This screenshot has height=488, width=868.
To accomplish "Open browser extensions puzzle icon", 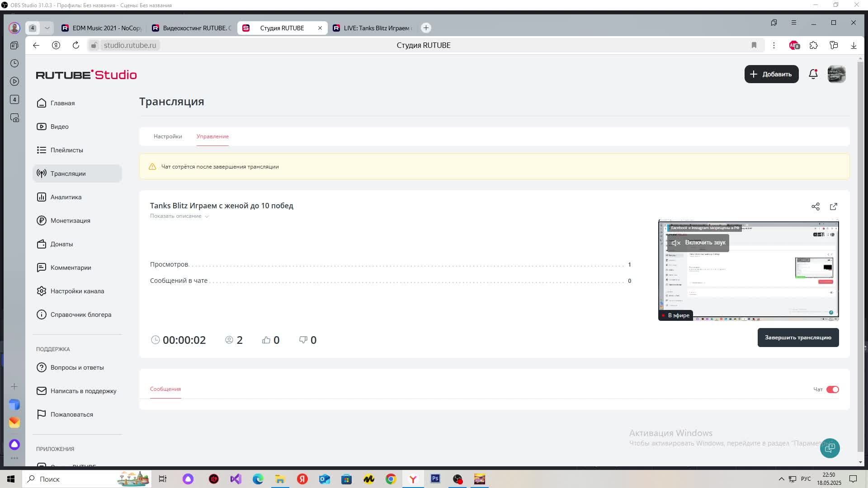I will pos(814,45).
